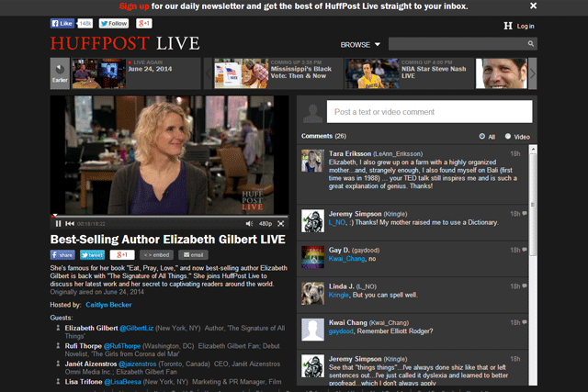
Task: Click the main video frame
Action: point(169,155)
